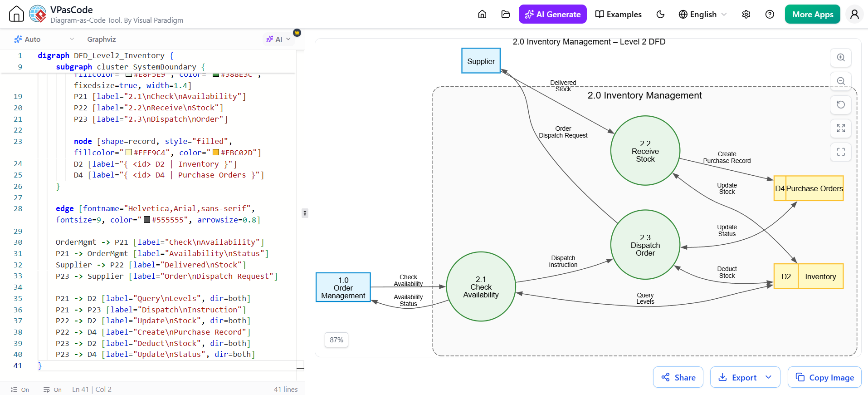Enter fullscreen diagram view
Screen dimensions: 868x395
click(x=841, y=152)
